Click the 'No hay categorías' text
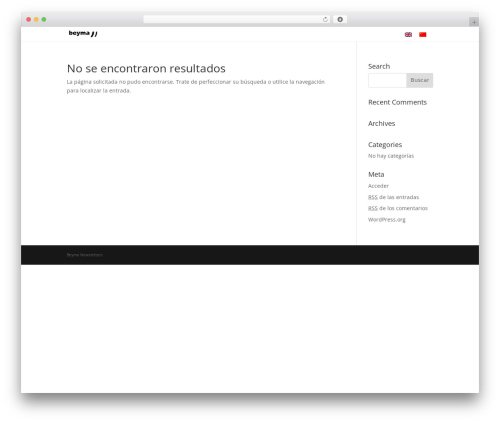The image size is (500, 423). pyautogui.click(x=391, y=156)
